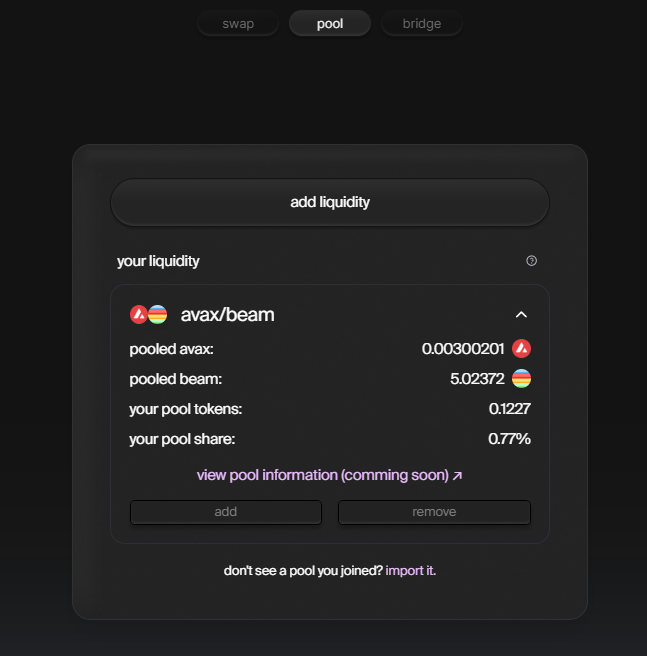Click the remove button in avax/beam pool
The height and width of the screenshot is (656, 647).
point(434,512)
